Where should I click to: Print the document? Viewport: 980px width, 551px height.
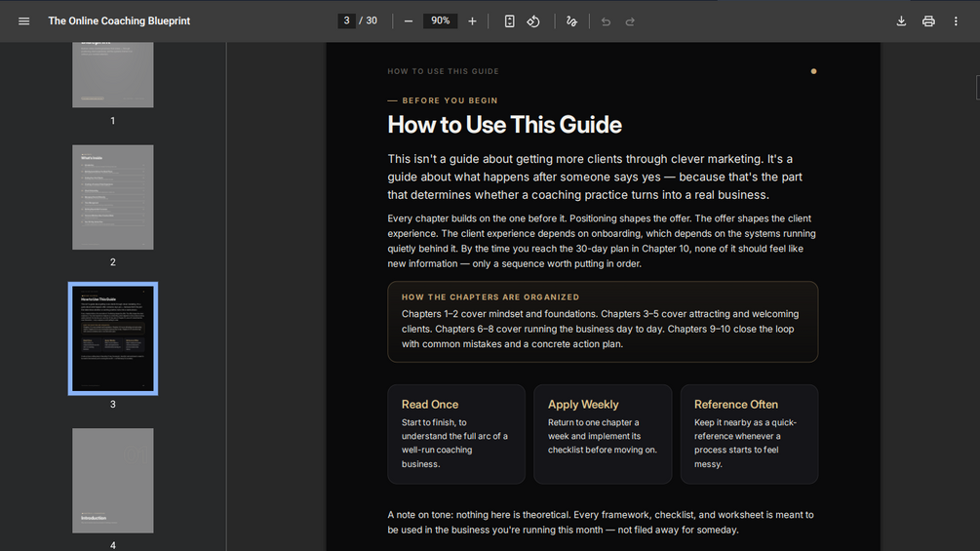pos(928,21)
